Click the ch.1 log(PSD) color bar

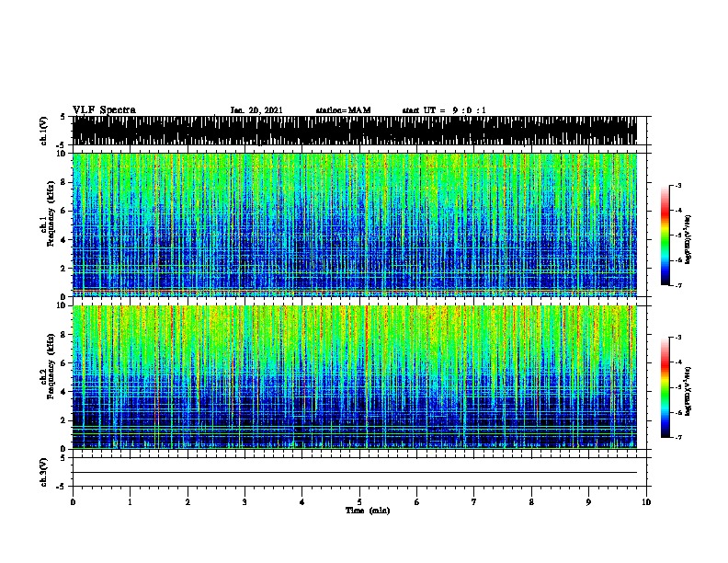pos(665,236)
